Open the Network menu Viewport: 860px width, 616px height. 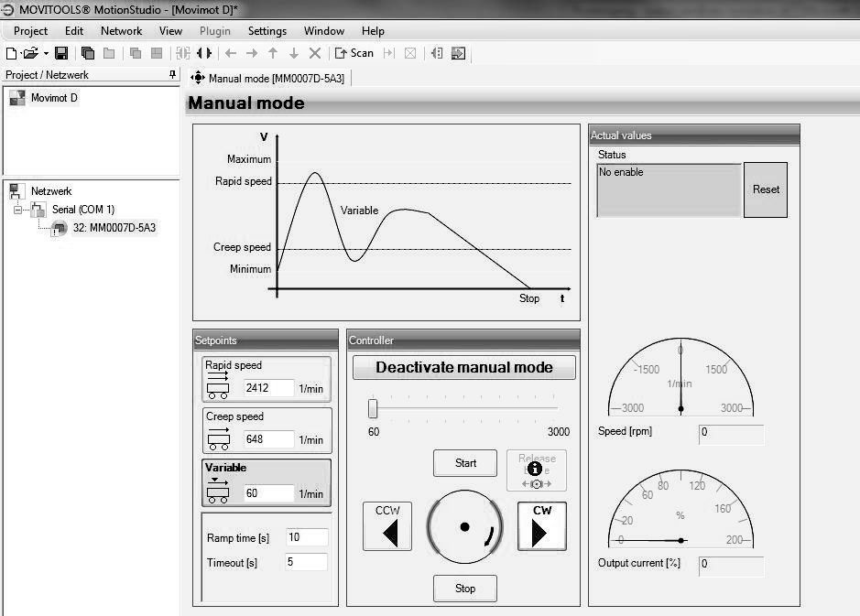coord(121,31)
